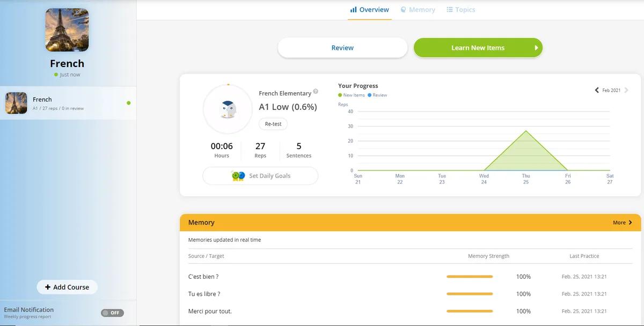The width and height of the screenshot is (644, 326).
Task: Click the owl mascot level avatar
Action: [228, 109]
